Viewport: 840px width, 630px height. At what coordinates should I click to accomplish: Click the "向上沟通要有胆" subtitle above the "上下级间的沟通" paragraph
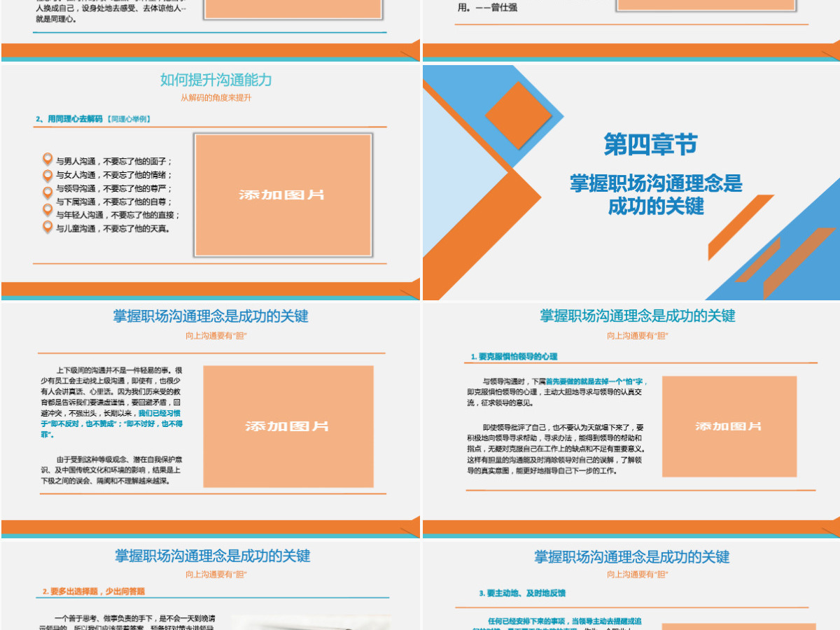pyautogui.click(x=216, y=336)
